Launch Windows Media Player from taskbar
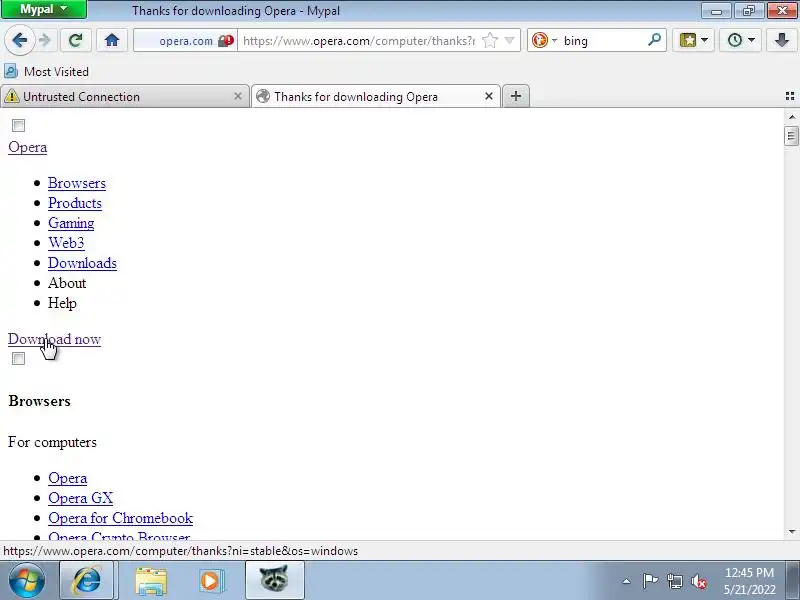 click(211, 581)
